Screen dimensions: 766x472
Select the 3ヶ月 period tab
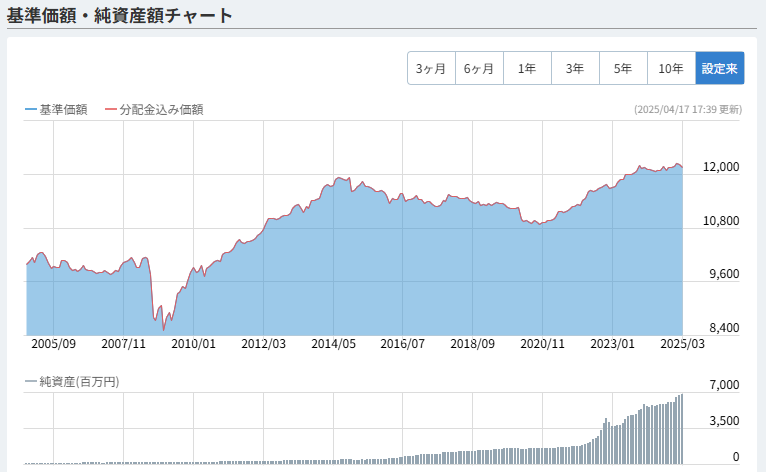click(x=431, y=68)
